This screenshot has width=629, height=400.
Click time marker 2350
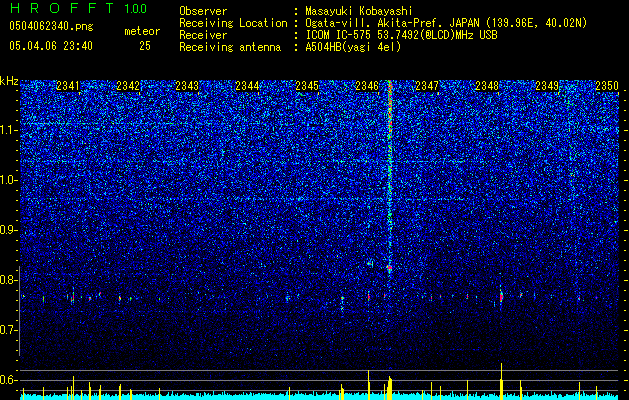point(607,86)
